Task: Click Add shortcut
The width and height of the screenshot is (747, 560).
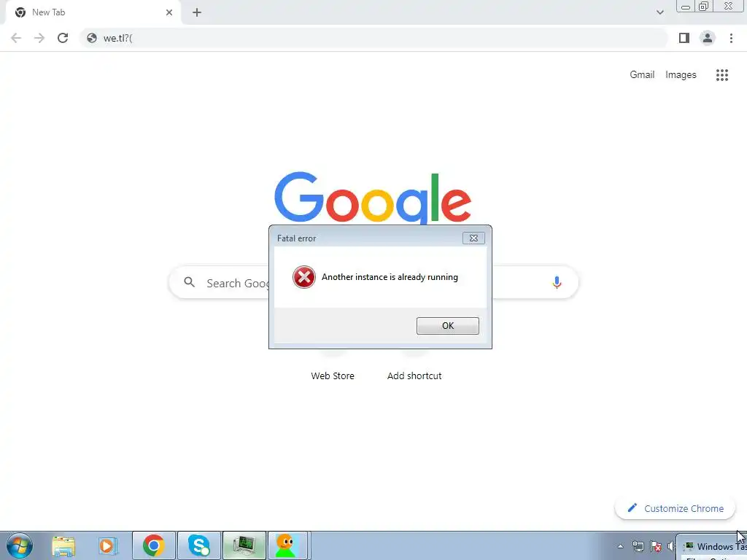Action: coord(414,376)
